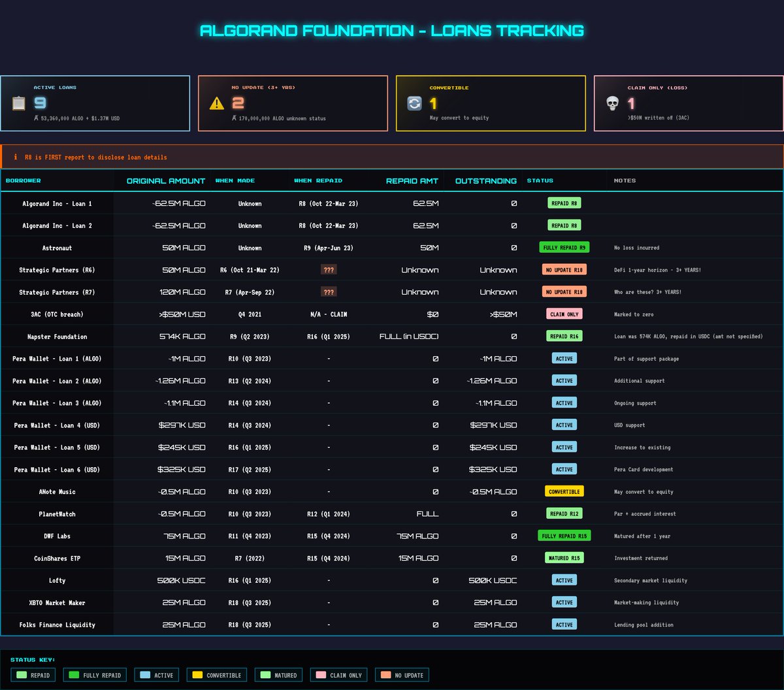Click the Repaid R8 badge for Algorand Inc Loan 1
Screen dimensions: 784x690
(564, 203)
